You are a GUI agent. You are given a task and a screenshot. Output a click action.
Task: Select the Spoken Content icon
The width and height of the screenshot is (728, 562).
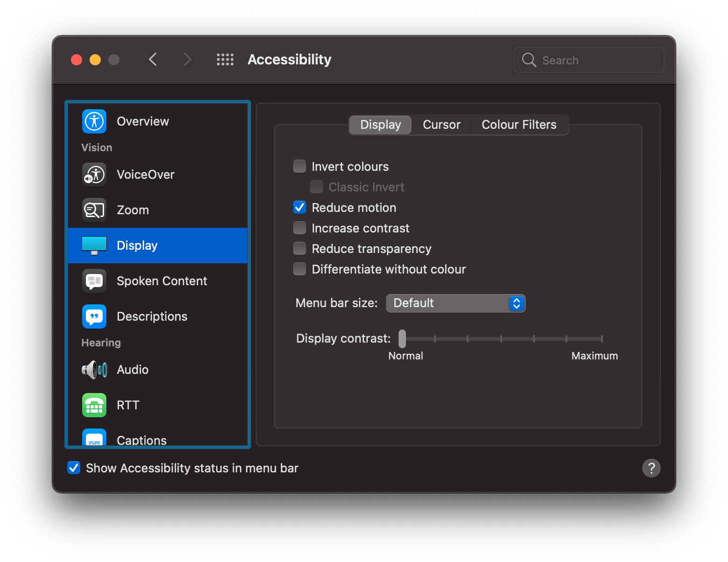point(94,281)
